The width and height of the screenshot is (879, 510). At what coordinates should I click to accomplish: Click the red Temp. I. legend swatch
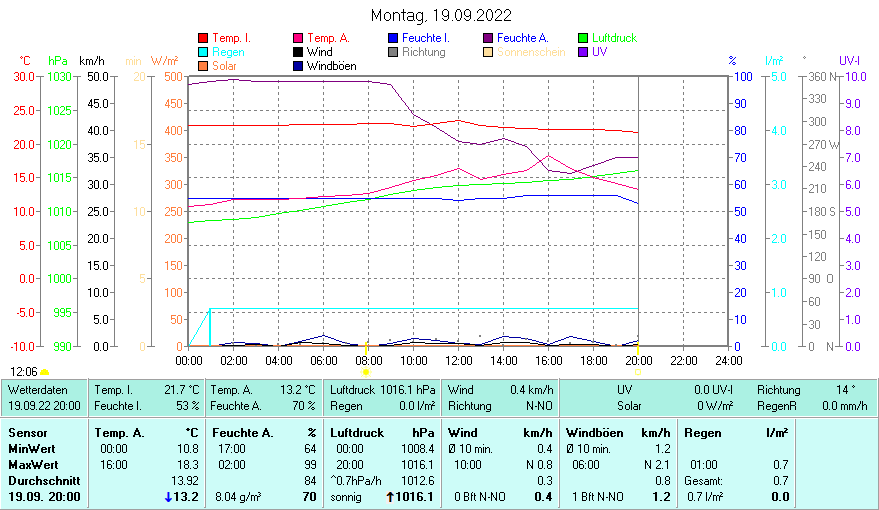point(204,38)
